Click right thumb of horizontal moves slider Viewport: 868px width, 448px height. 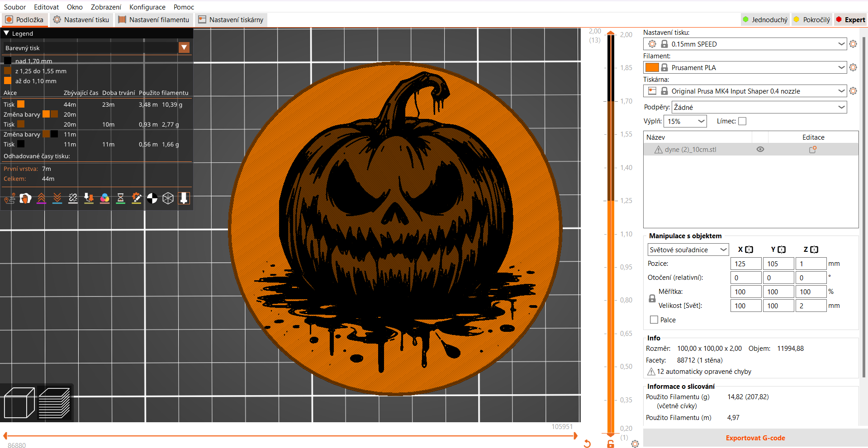point(575,436)
